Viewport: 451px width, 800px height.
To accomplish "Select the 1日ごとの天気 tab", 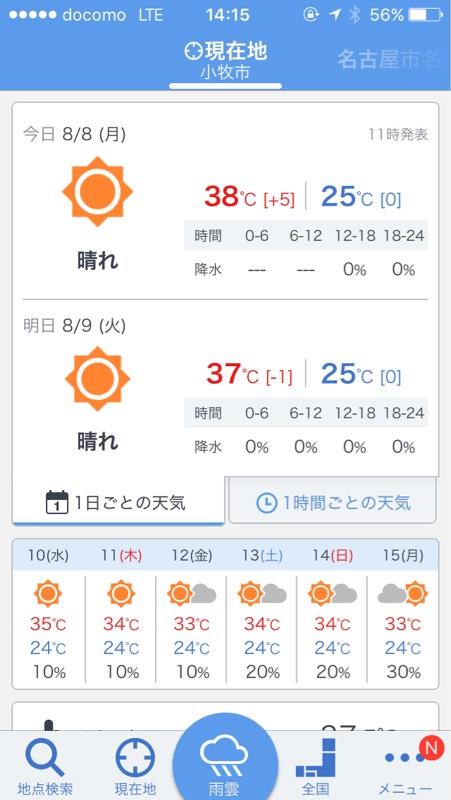I will [118, 503].
